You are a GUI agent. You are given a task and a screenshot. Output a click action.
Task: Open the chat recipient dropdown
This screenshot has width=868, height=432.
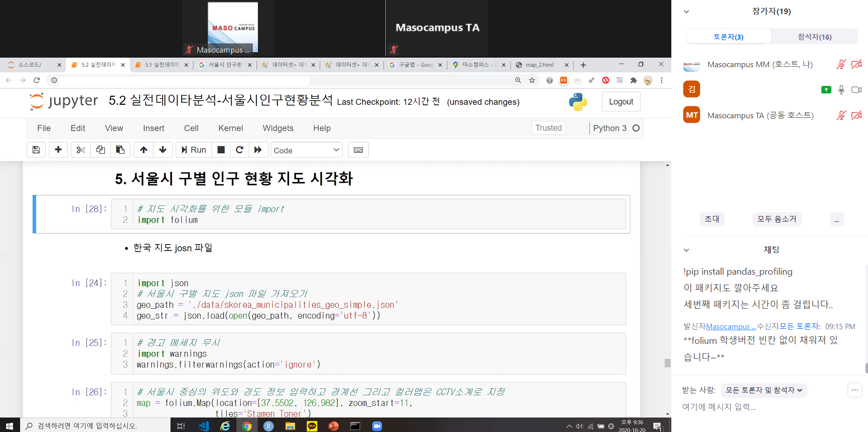coord(764,390)
